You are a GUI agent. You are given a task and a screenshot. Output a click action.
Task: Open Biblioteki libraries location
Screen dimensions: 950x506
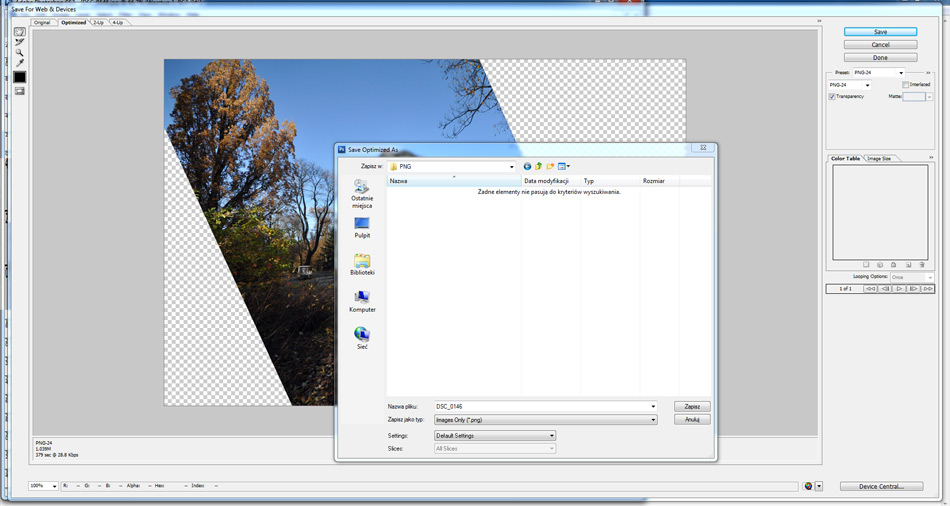[362, 265]
